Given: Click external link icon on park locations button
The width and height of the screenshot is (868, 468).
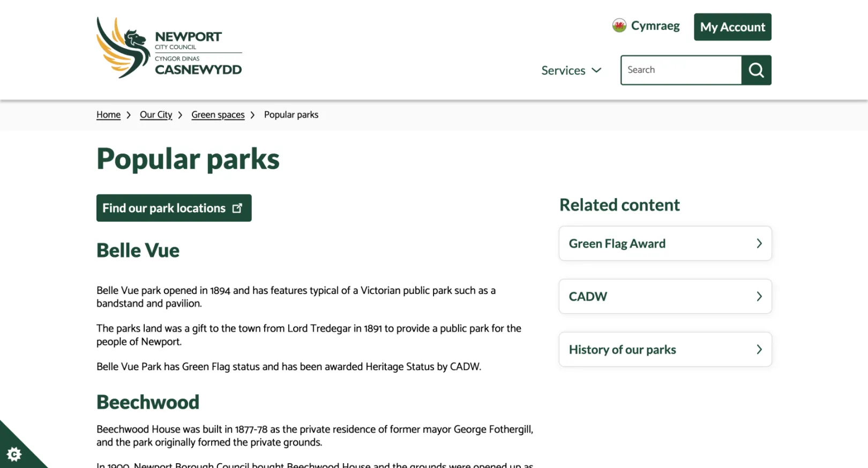Looking at the screenshot, I should tap(237, 208).
